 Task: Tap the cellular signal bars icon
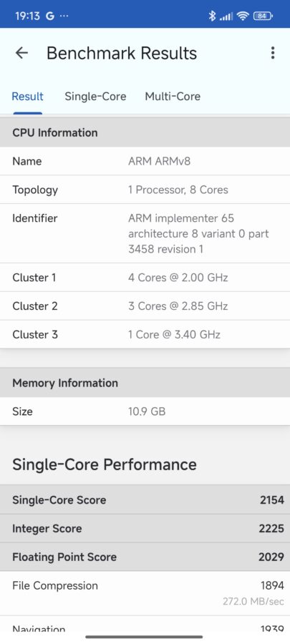click(x=226, y=16)
